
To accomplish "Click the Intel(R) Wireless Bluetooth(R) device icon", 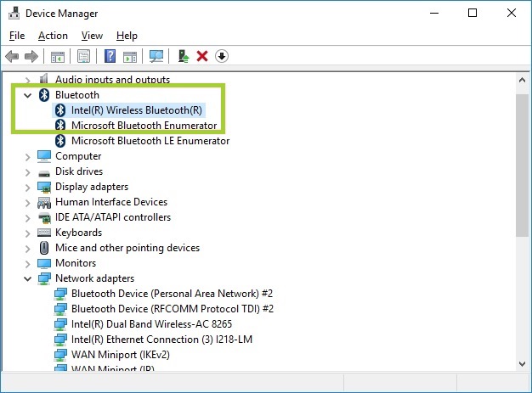I will coord(60,110).
